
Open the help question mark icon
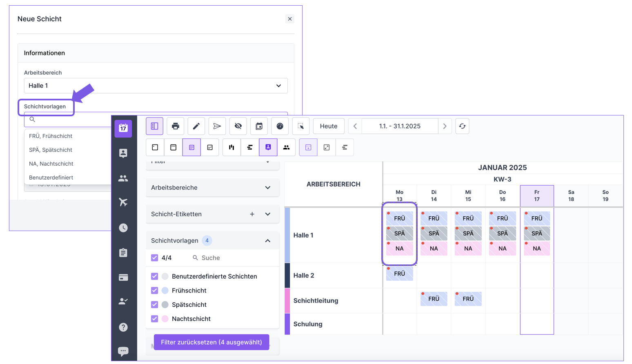tap(123, 327)
